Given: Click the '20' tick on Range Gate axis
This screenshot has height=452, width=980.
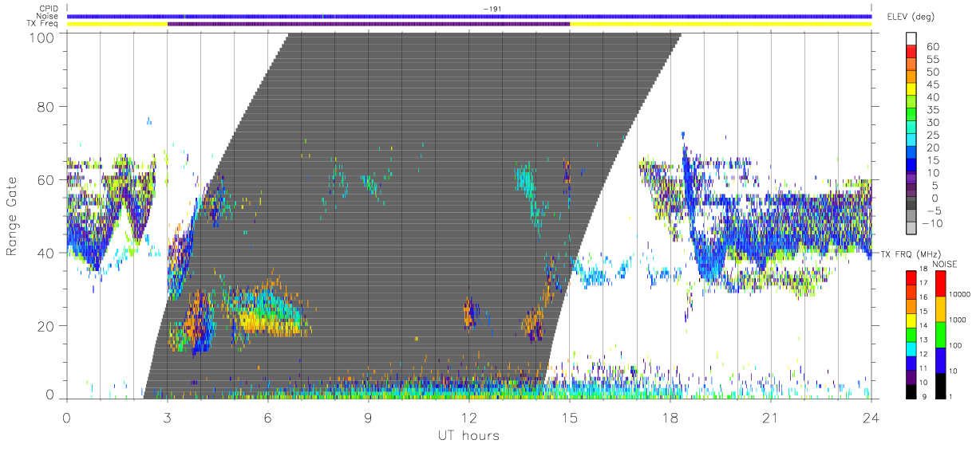Looking at the screenshot, I should point(47,326).
